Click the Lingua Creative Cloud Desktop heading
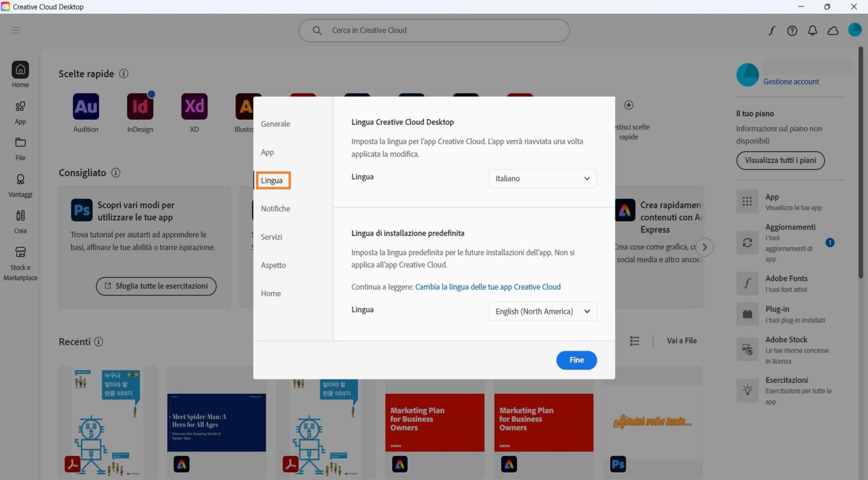 pyautogui.click(x=402, y=122)
